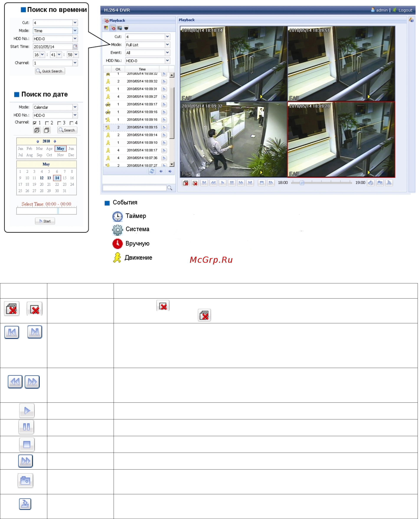The image size is (420, 519).
Task: Play event on channel 4 at 18:08:17
Action: [164, 151]
